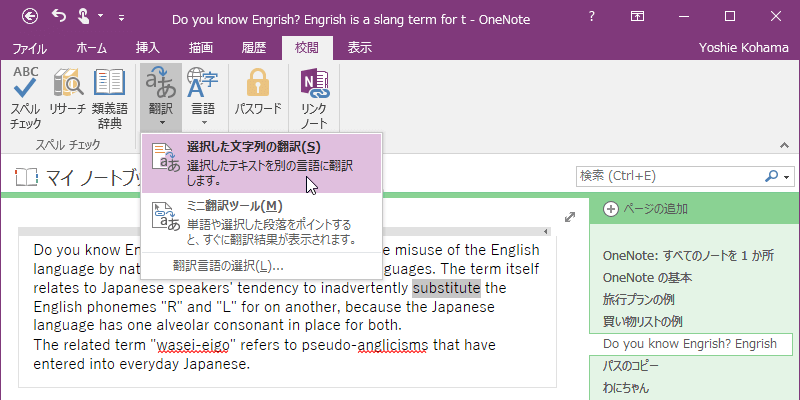Select 翻訳言語の選択 menu entry
The height and width of the screenshot is (400, 800).
point(261,266)
